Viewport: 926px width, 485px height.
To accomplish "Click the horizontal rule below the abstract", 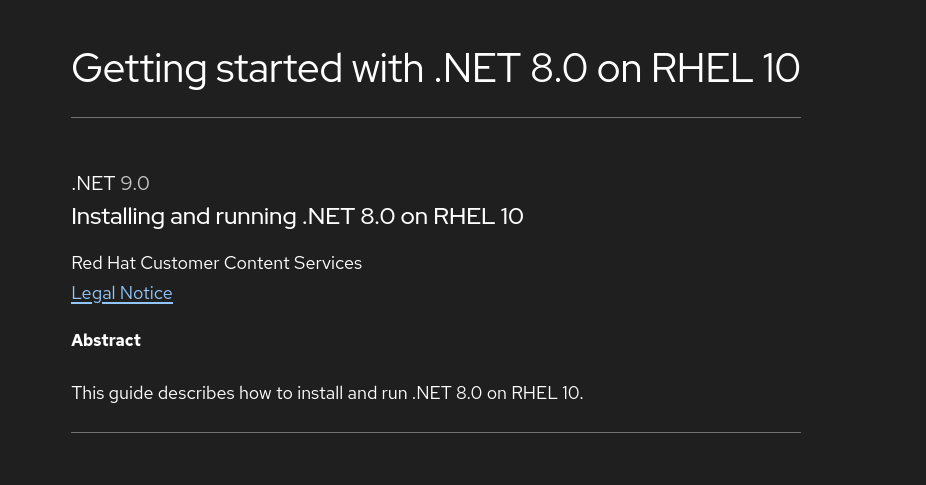I will pyautogui.click(x=435, y=433).
